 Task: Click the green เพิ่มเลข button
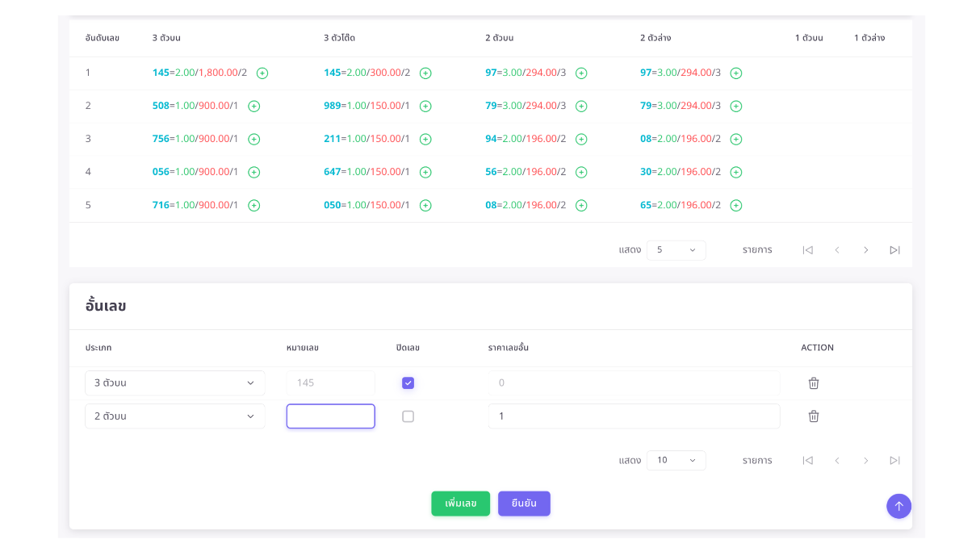[x=460, y=504]
